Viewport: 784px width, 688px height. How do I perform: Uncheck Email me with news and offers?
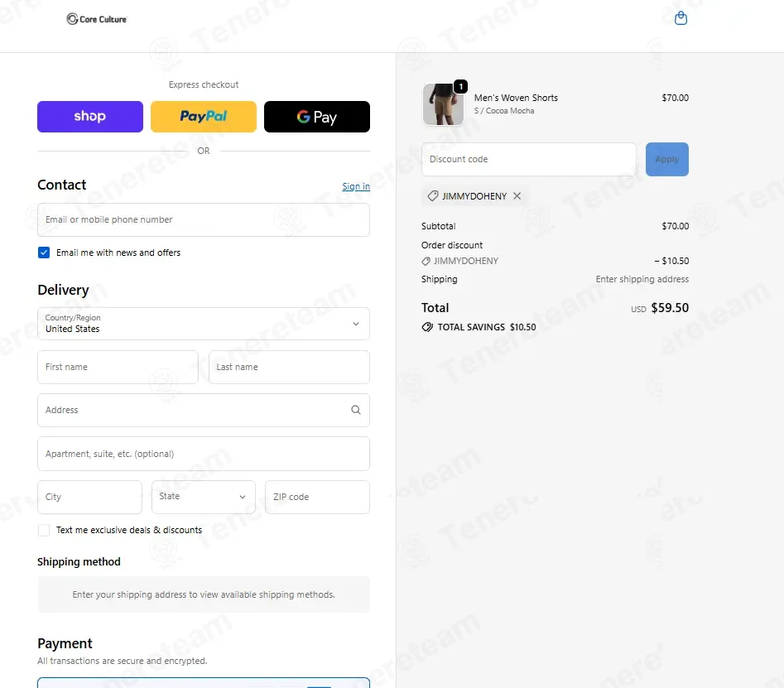44,253
